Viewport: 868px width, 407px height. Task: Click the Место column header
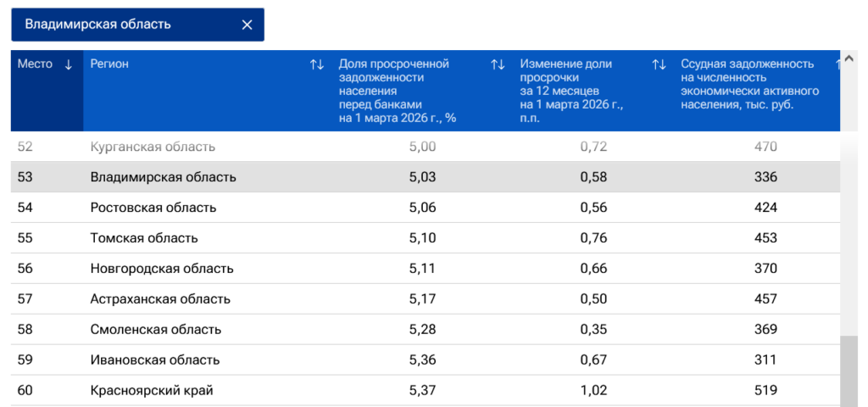click(36, 64)
